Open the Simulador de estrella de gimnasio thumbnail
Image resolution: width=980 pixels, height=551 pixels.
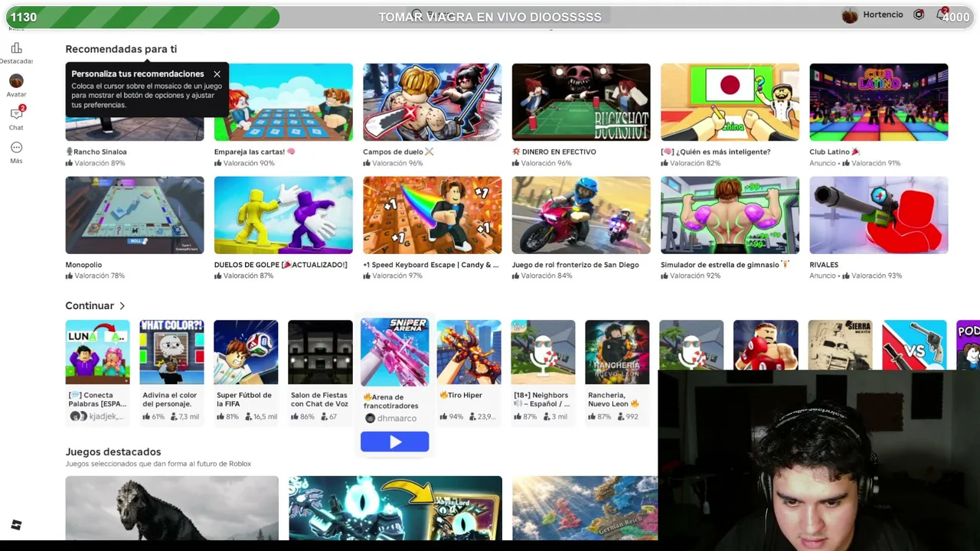(730, 215)
